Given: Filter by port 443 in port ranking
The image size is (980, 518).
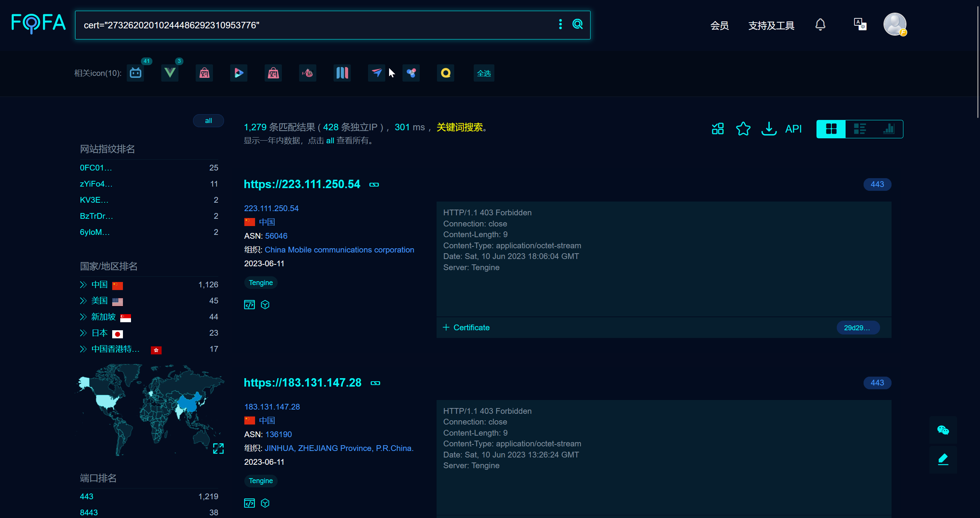Looking at the screenshot, I should coord(87,497).
